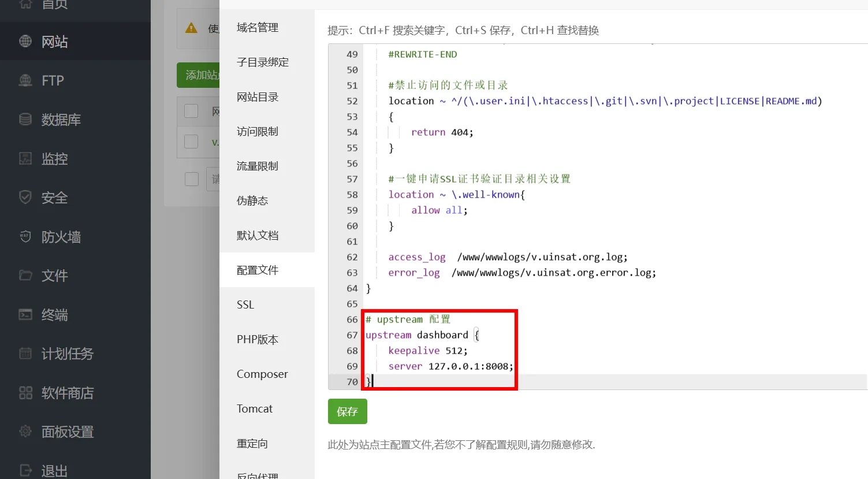The height and width of the screenshot is (479, 868).
Task: Click the globe icon beside 网站
Action: (25, 42)
